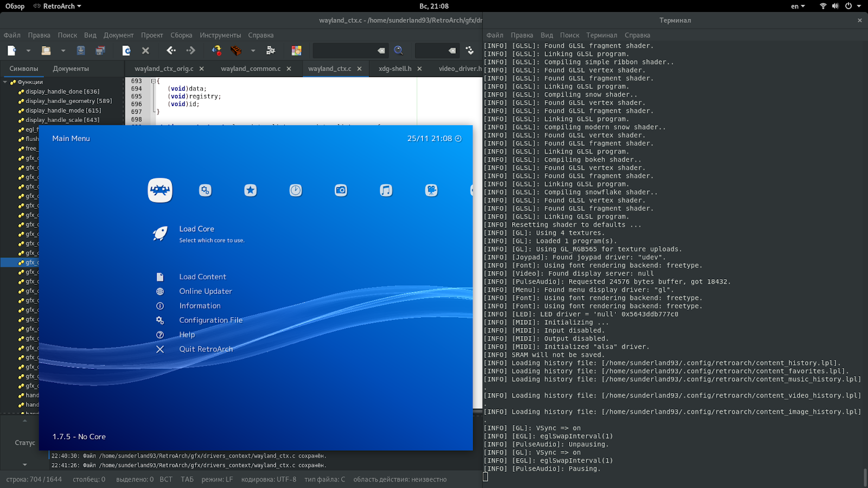This screenshot has height=488, width=868.
Task: Select Load Content in RetroArch menu
Action: tap(202, 277)
